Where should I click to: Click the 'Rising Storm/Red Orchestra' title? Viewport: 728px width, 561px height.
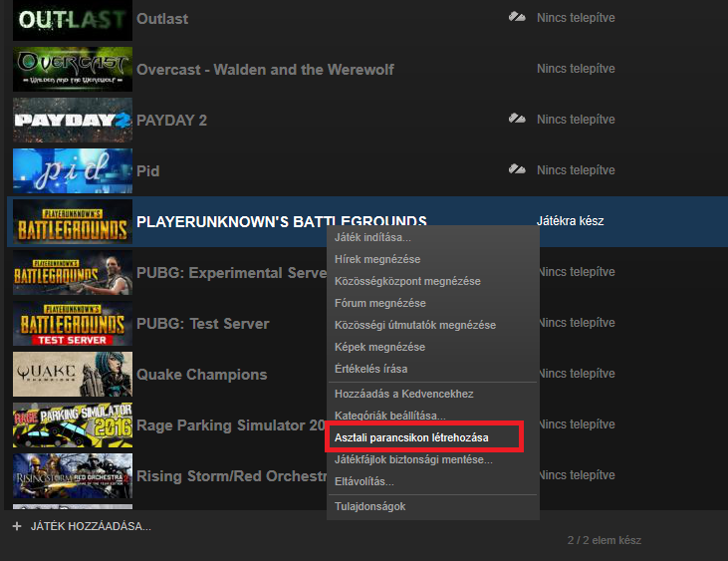pyautogui.click(x=231, y=476)
